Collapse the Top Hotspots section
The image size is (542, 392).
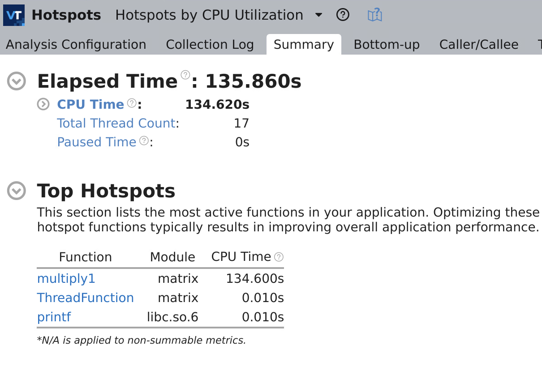(x=17, y=191)
